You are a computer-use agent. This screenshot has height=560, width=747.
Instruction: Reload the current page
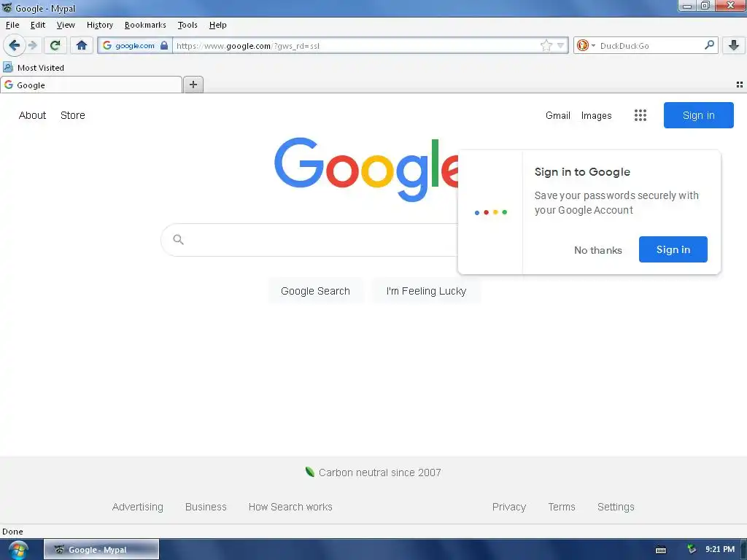tap(55, 46)
